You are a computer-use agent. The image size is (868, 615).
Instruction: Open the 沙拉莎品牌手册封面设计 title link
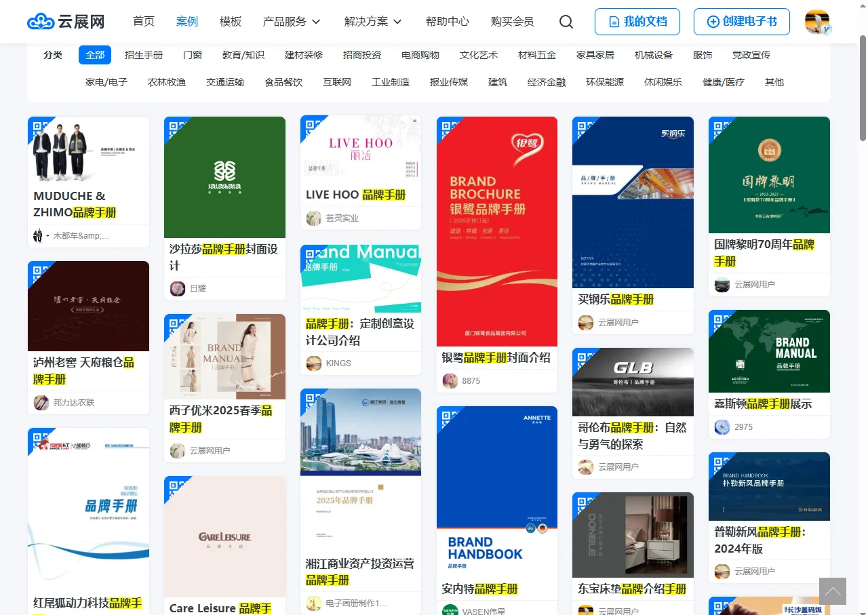click(x=224, y=257)
